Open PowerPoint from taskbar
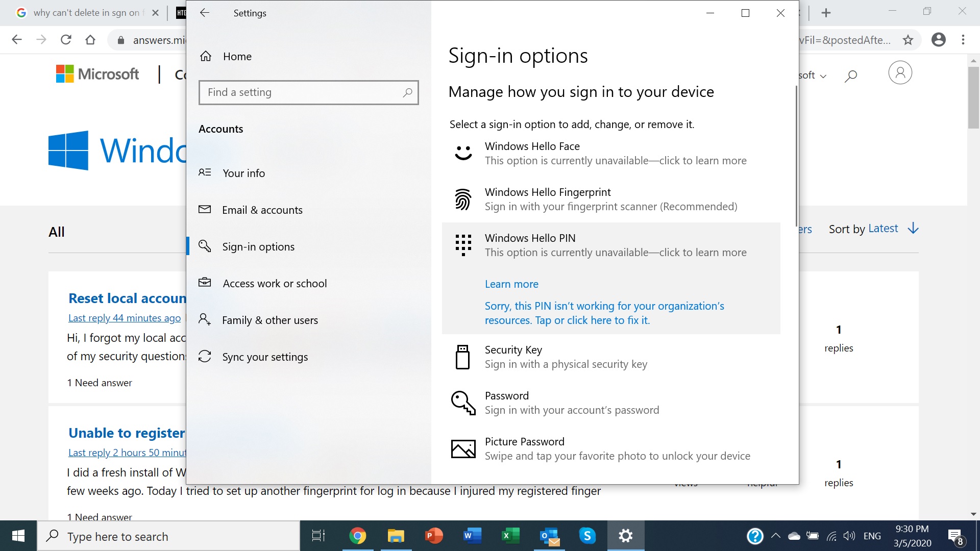Screen dimensions: 980x551 coord(434,536)
